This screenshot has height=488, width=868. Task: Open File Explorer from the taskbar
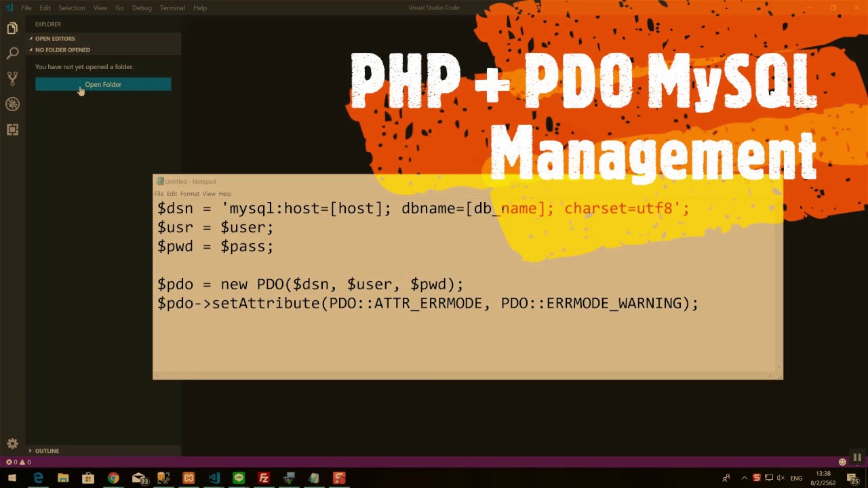63,478
